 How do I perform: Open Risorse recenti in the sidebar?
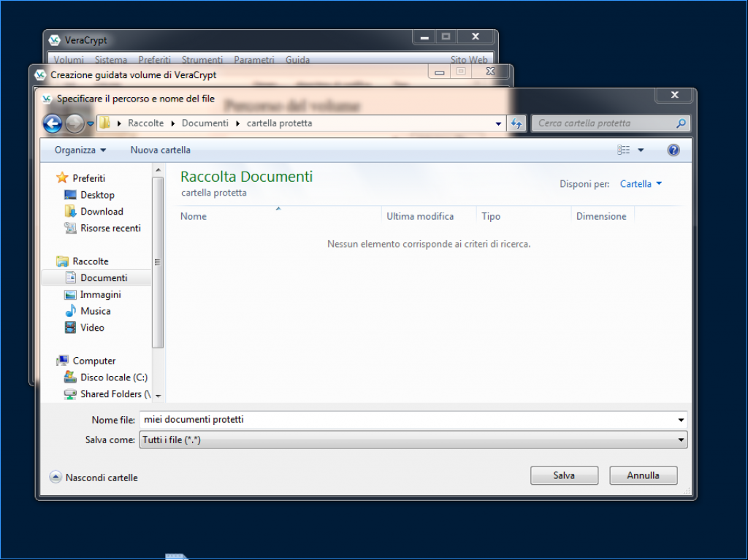click(x=111, y=228)
